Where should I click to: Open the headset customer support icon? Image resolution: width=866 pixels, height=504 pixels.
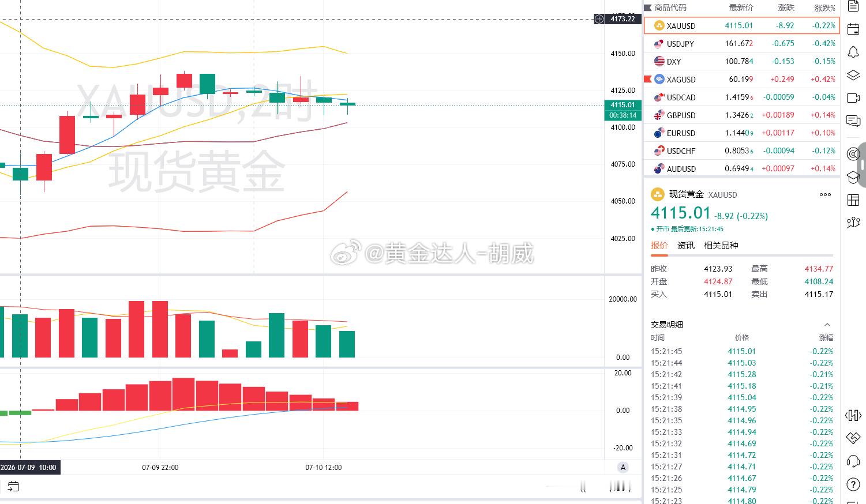(x=853, y=461)
